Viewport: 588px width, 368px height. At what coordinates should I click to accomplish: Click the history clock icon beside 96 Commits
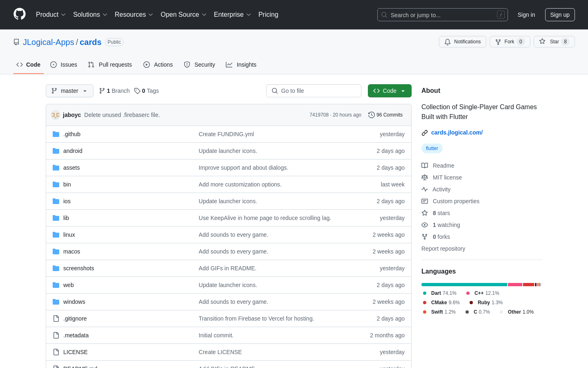(372, 115)
